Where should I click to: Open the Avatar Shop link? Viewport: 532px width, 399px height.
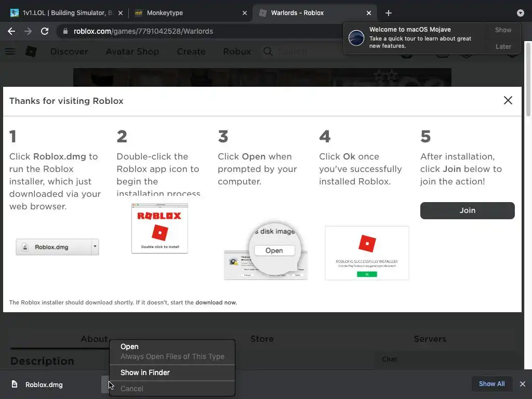132,51
